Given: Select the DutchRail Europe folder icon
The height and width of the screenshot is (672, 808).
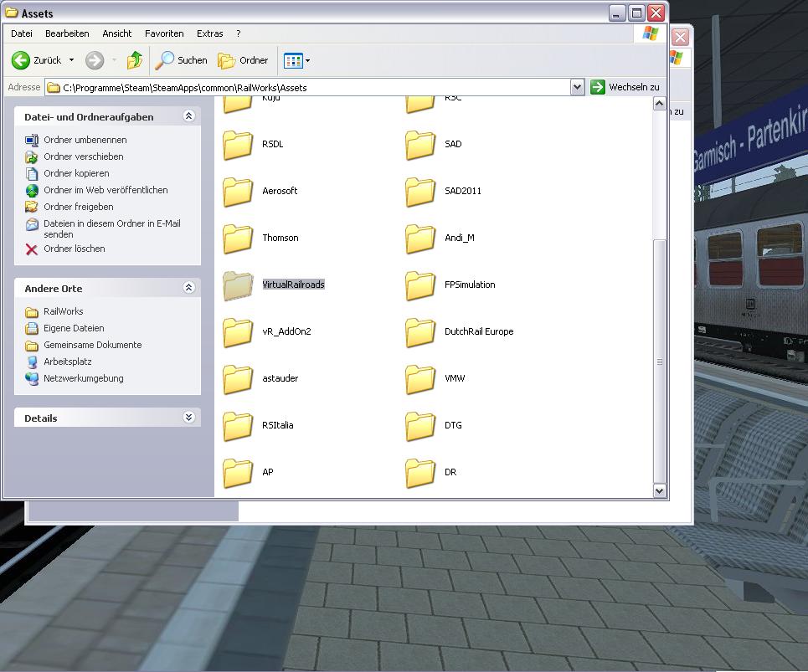Looking at the screenshot, I should click(420, 332).
